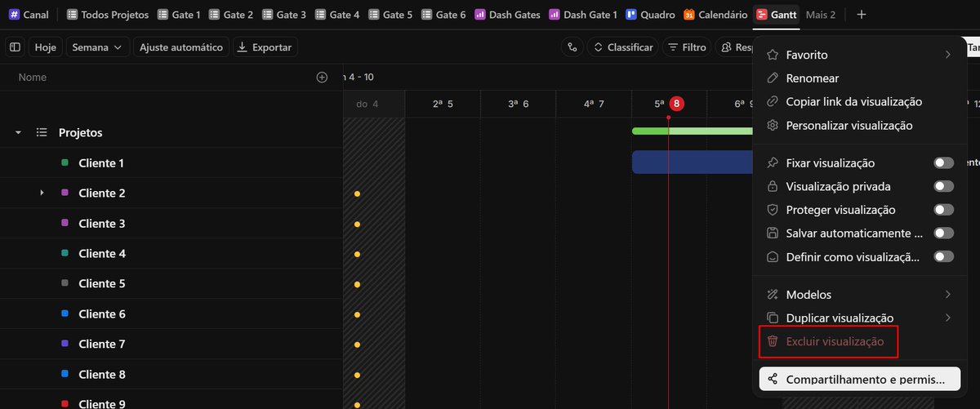This screenshot has height=409, width=980.
Task: Click the yellow milestone dot for Cliente 2
Action: point(357,194)
